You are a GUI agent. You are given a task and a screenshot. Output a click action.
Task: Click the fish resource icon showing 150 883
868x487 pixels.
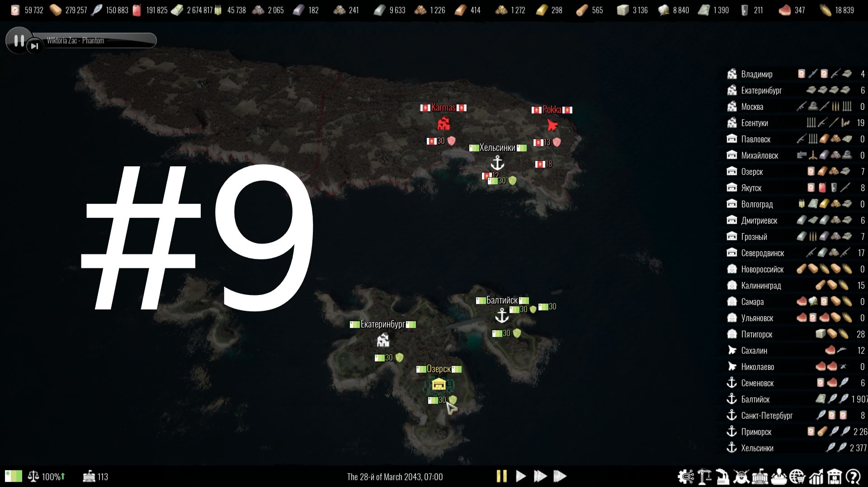(x=96, y=10)
